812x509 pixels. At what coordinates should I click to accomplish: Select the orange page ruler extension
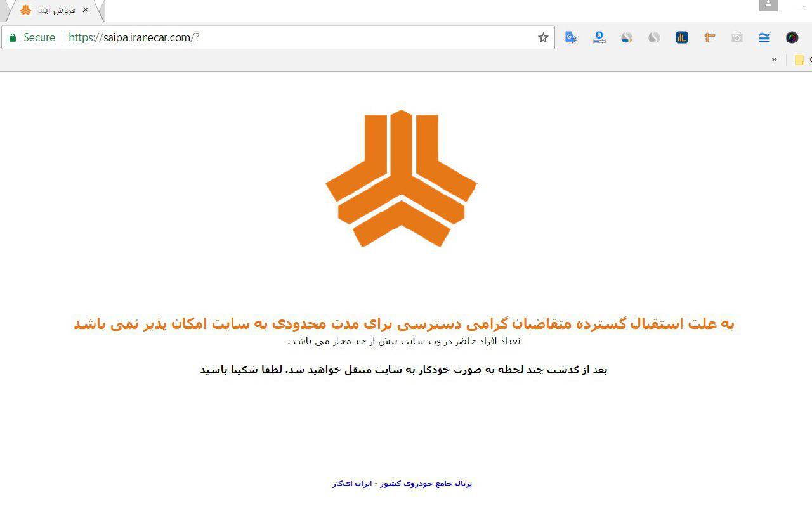(709, 37)
